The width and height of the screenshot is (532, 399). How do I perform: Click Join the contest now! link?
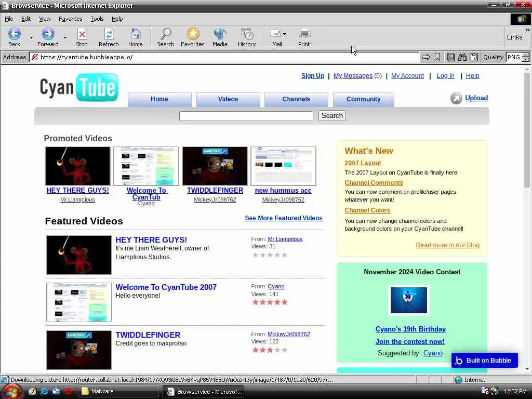410,342
